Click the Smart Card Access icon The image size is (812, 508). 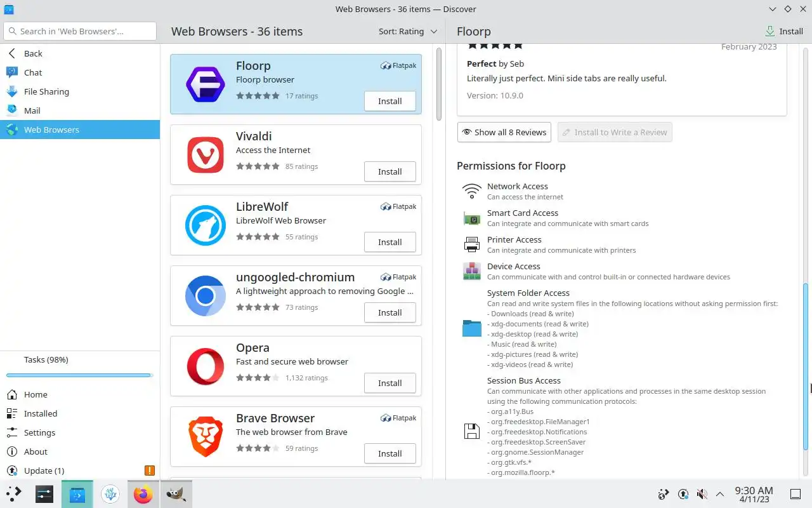(x=472, y=218)
